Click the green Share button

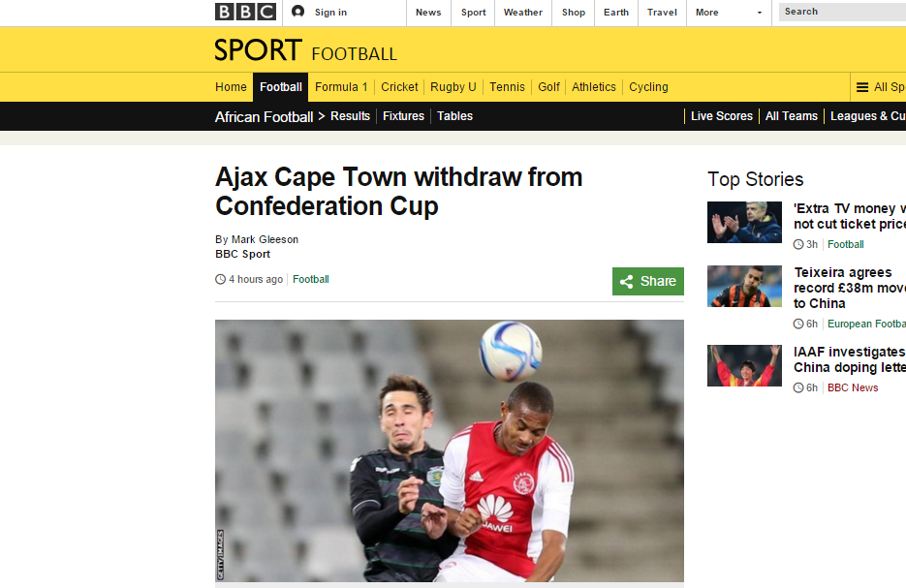pos(647,281)
